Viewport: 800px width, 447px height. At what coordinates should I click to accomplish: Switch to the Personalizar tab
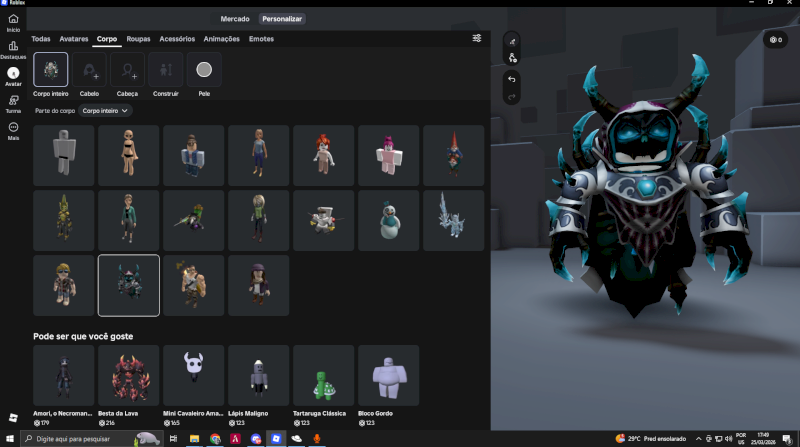click(x=282, y=19)
